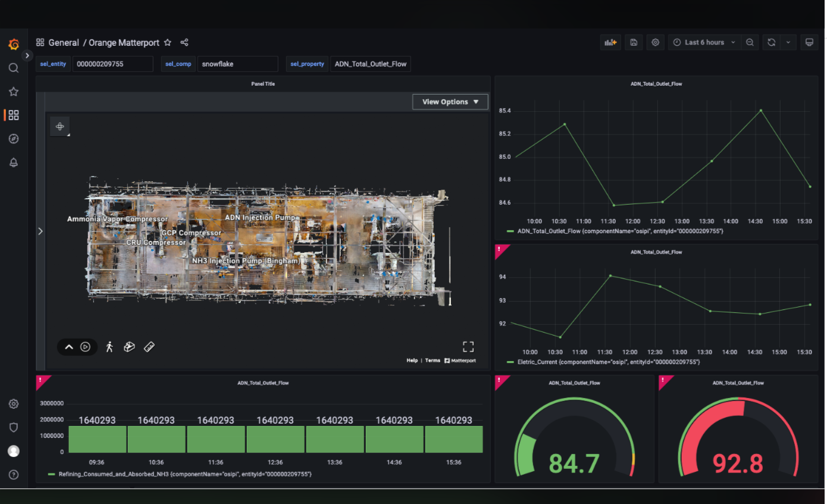Star the Orange Matterport dashboard
The image size is (827, 504).
coord(168,43)
